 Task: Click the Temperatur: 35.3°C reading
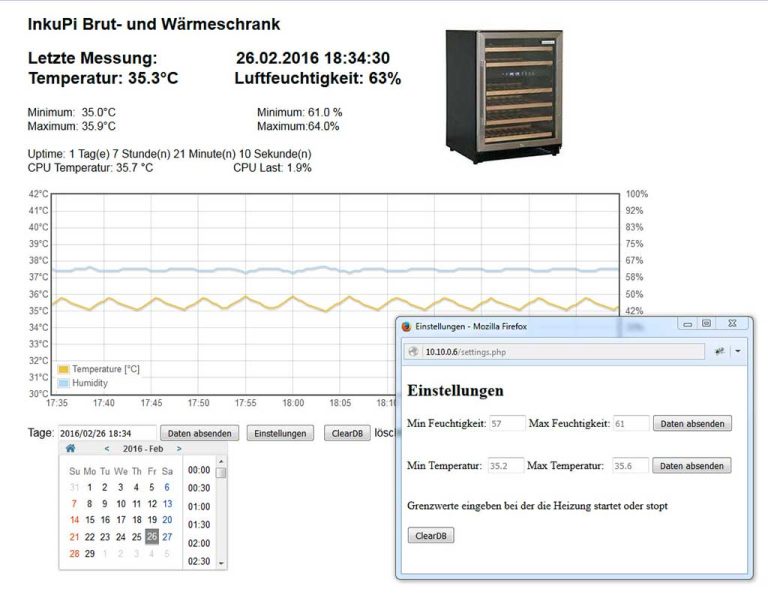(103, 78)
